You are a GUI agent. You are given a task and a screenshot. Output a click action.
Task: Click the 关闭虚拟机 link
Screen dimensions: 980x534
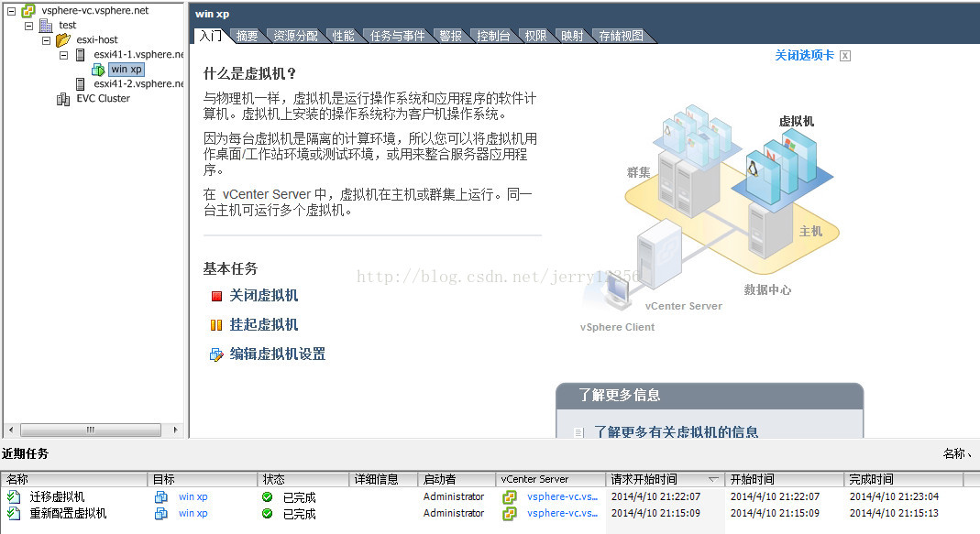[x=264, y=296]
